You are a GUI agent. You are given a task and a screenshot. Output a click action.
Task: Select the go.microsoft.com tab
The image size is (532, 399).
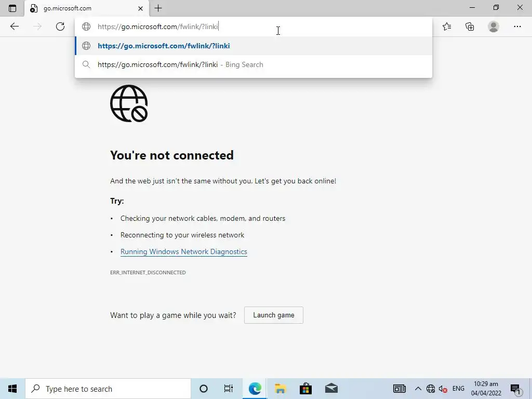pyautogui.click(x=87, y=8)
